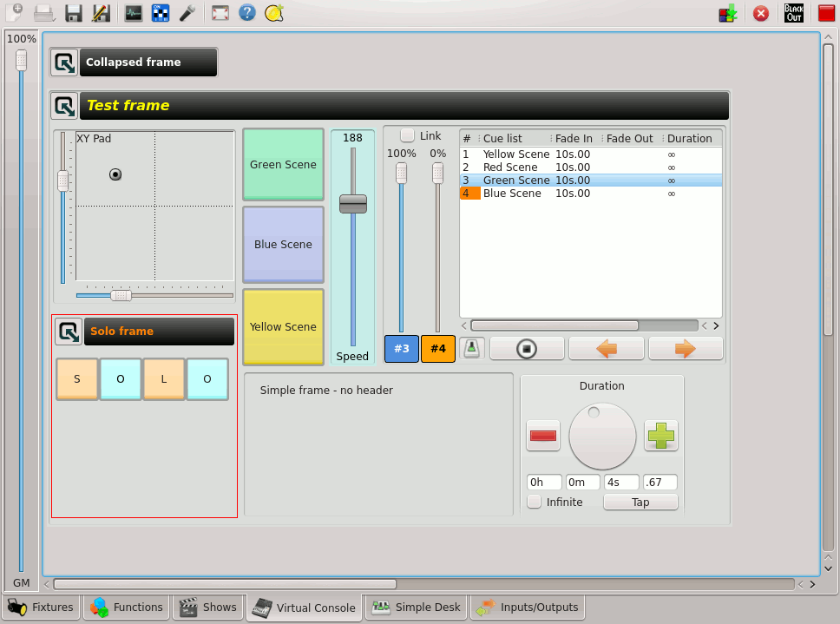Switch to the Shows tab
Screen dimensions: 840x624
coord(208,608)
